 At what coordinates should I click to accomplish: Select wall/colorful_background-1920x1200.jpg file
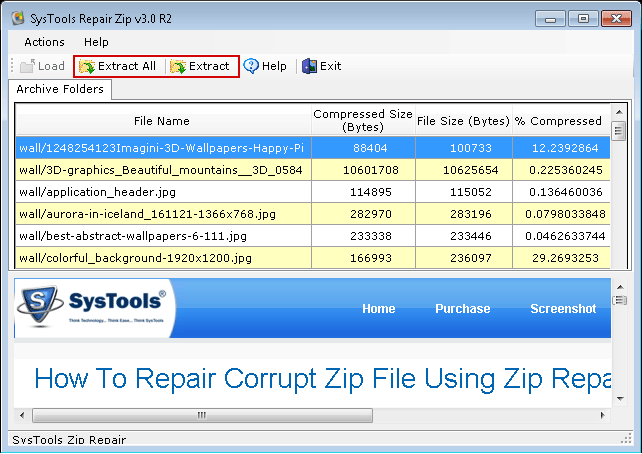coord(313,258)
